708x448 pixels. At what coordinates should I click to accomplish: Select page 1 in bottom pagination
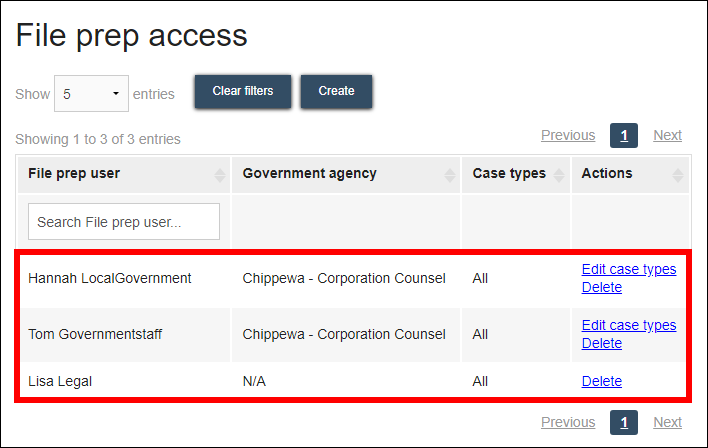click(x=624, y=423)
